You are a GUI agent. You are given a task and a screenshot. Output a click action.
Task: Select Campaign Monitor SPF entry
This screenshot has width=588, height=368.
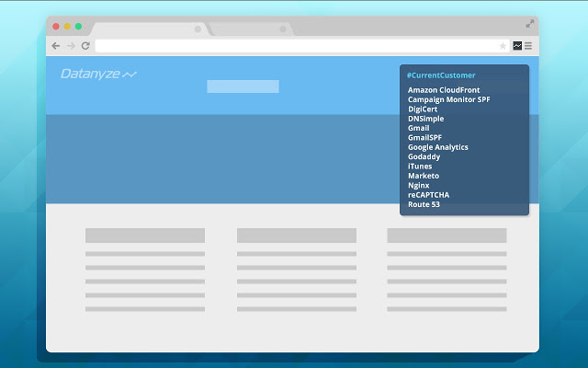point(449,99)
